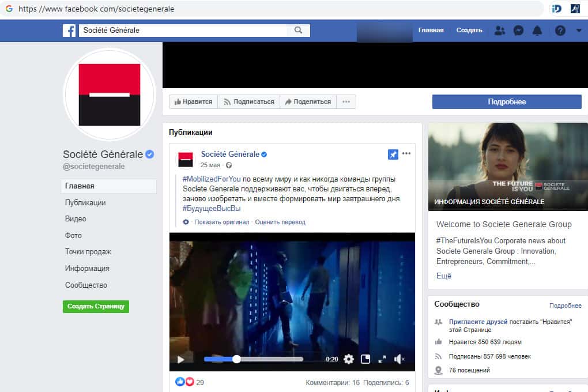Screen dimensions: 588x392
Task: Click the Société Générale search field
Action: click(x=184, y=31)
